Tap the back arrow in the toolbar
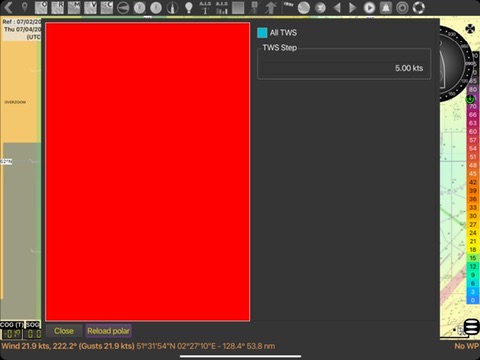The image size is (480, 360). coord(8,7)
